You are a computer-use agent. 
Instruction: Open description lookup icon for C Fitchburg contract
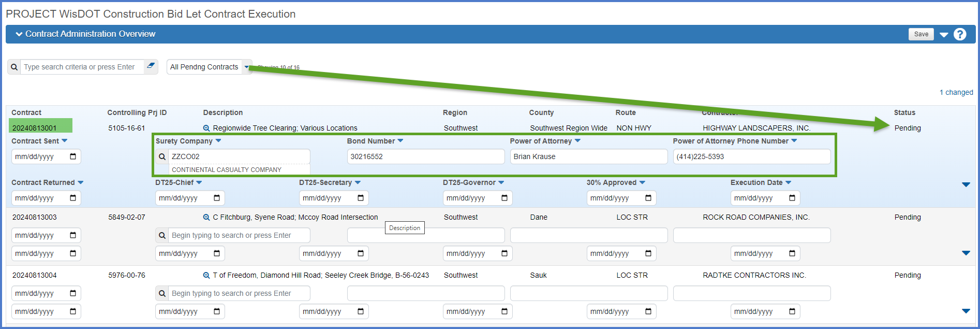coord(206,217)
